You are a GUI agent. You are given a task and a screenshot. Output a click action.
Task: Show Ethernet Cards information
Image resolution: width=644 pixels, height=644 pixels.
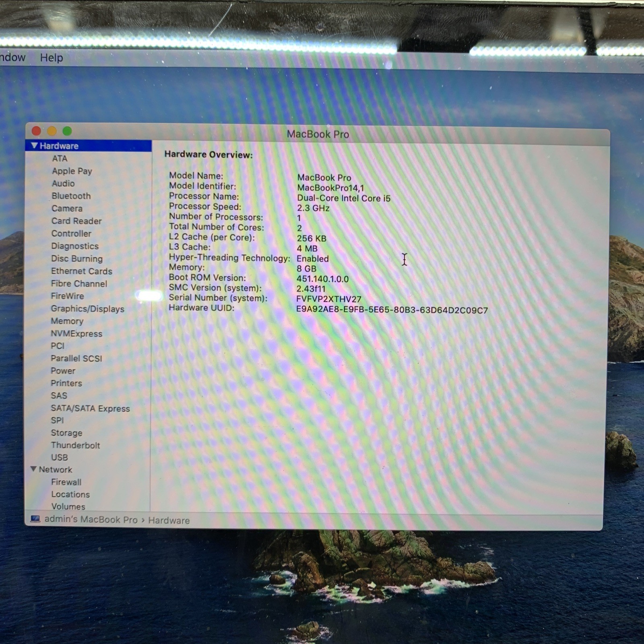pos(82,271)
